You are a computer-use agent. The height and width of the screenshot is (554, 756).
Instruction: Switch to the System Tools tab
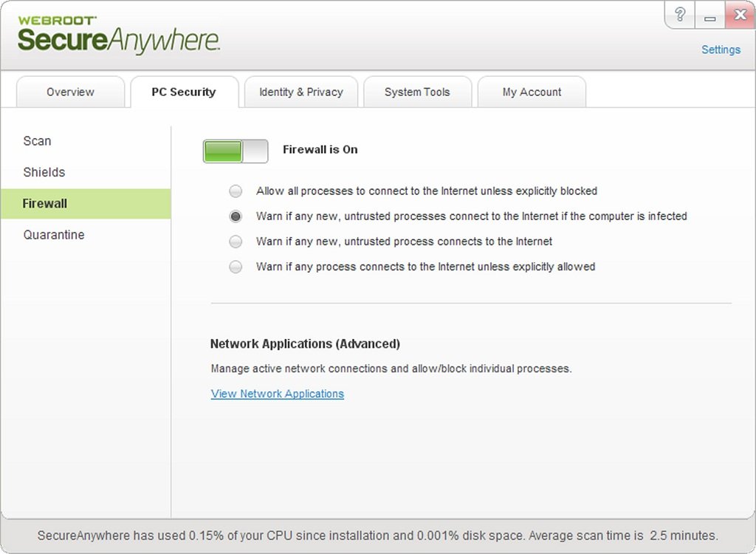417,92
